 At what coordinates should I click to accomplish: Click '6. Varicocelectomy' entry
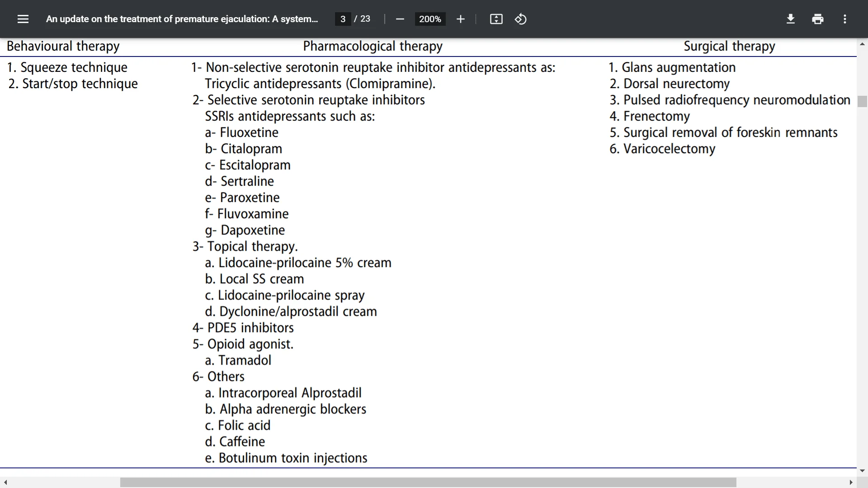662,149
